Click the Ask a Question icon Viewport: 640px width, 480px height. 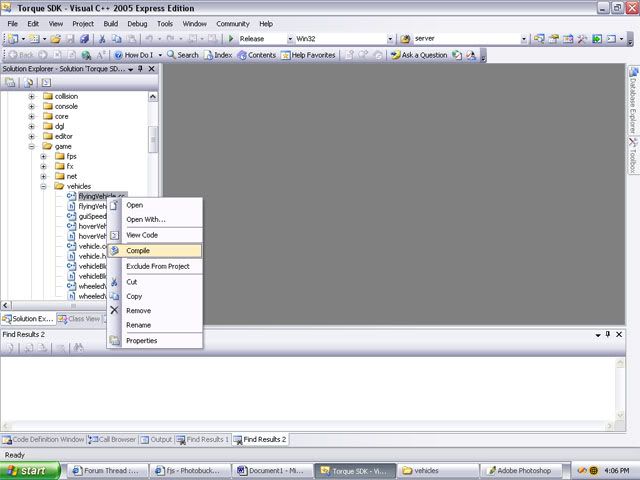click(420, 55)
